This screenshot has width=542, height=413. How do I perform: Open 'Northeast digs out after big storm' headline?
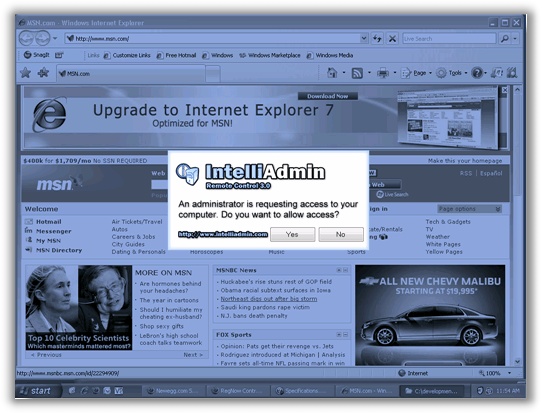[x=269, y=299]
